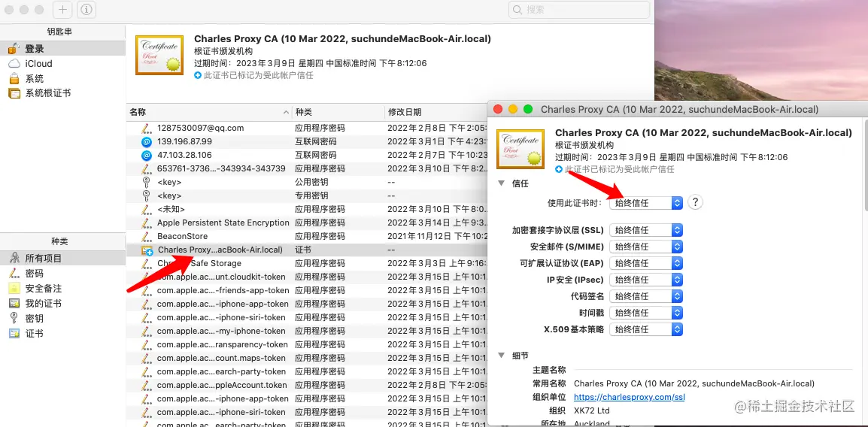Click the 安全备注 note icon

(x=14, y=288)
